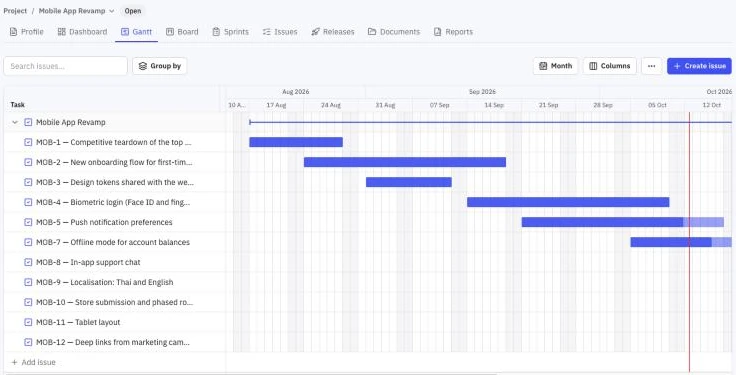The height and width of the screenshot is (375, 736).
Task: Open MOB-9 Localisation issue
Action: pos(105,283)
